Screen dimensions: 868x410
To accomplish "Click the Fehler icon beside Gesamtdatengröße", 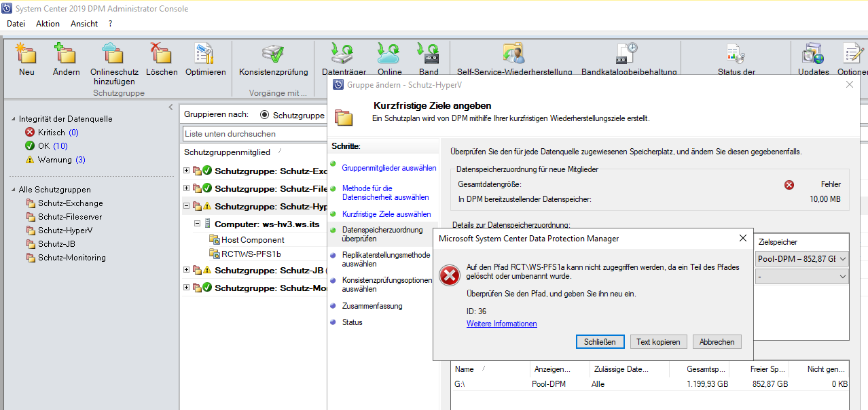I will point(789,184).
